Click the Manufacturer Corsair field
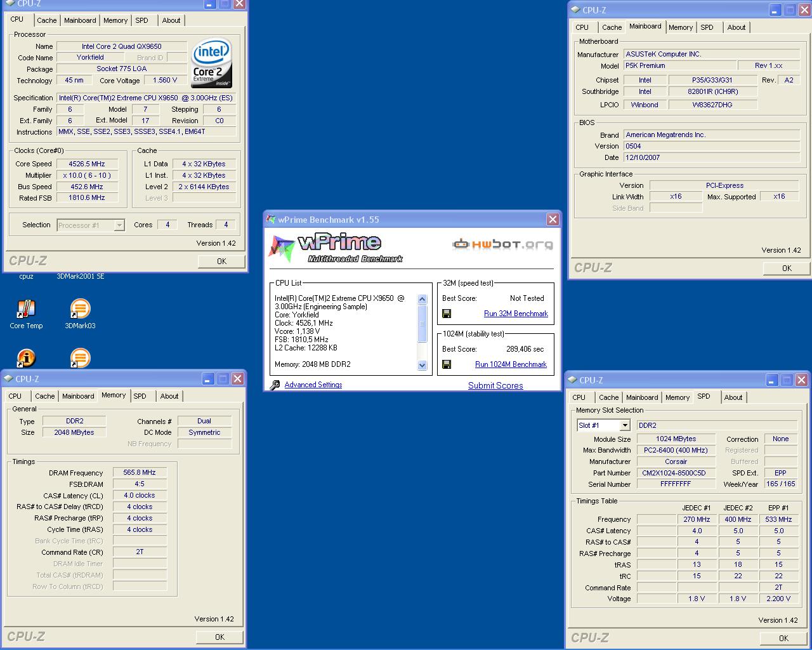 (x=676, y=461)
